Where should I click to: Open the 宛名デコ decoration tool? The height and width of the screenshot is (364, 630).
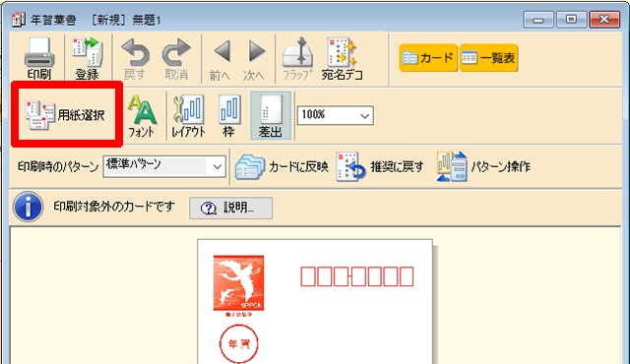tap(342, 59)
